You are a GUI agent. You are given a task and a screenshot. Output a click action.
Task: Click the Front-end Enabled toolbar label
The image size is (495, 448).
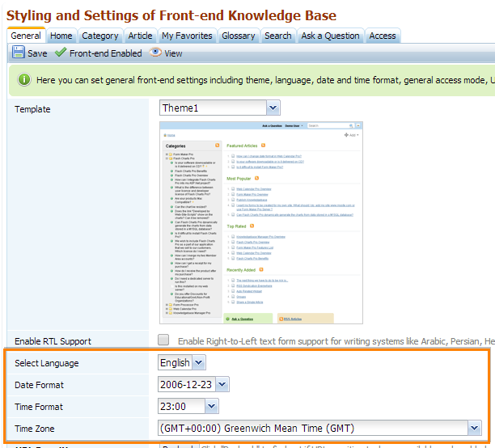tap(105, 53)
